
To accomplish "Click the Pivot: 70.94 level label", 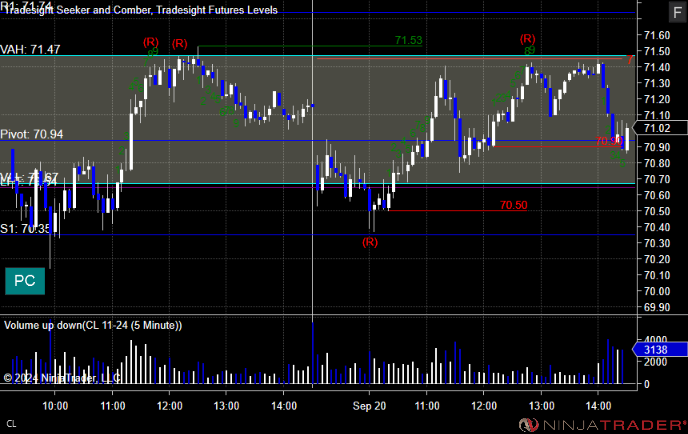I will coord(32,134).
